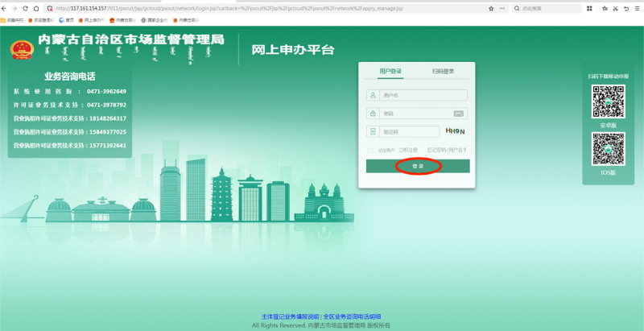Click the 忘记密码/用户名? link

[x=447, y=150]
